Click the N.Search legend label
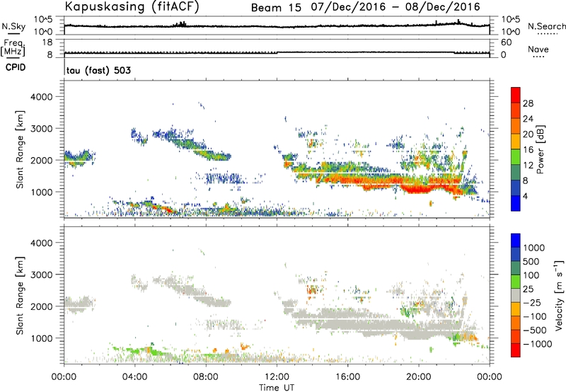The height and width of the screenshot is (392, 566). click(547, 26)
